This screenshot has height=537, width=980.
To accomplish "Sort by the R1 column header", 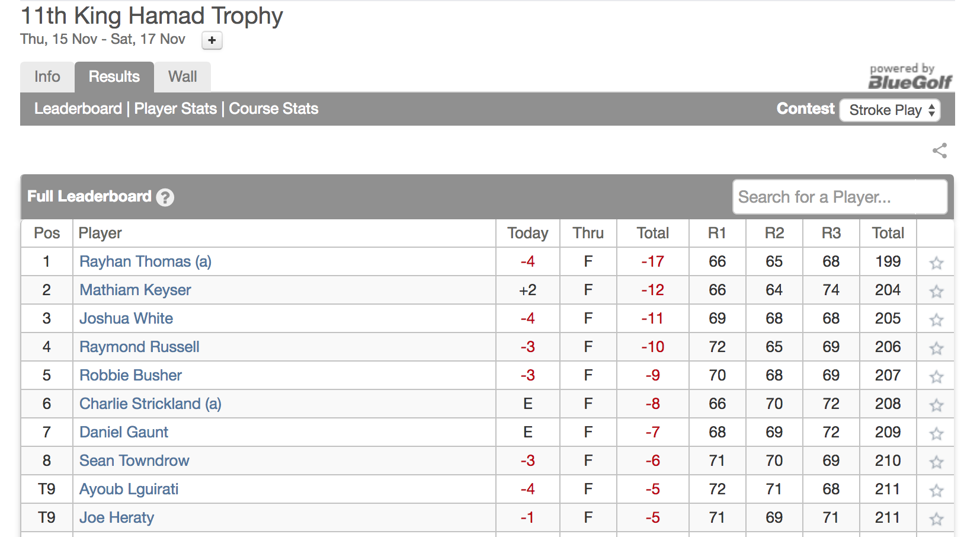I will click(717, 233).
